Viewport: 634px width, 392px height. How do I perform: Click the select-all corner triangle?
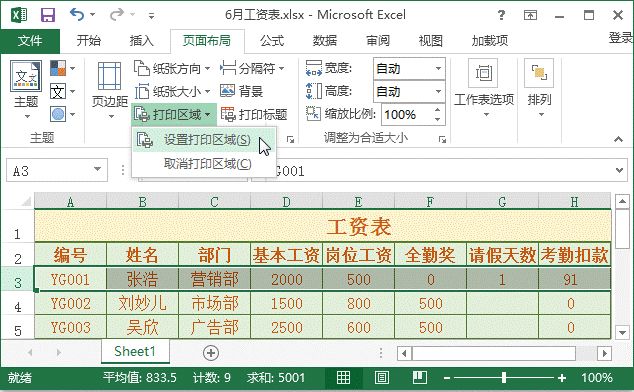(x=26, y=201)
